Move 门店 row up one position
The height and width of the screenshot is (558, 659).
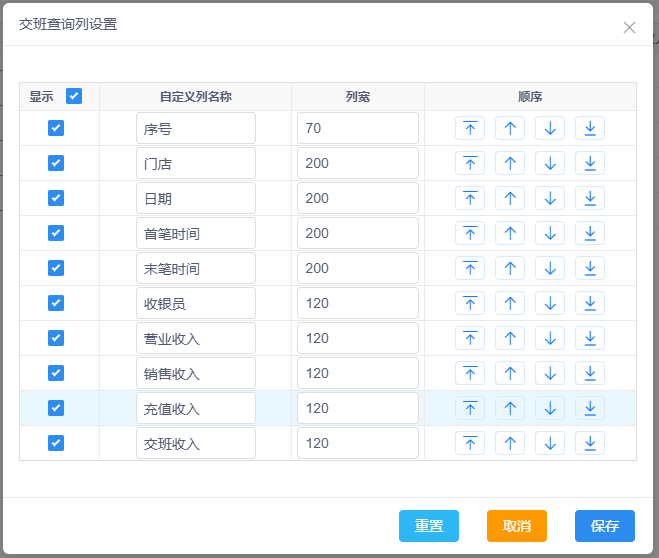point(510,163)
